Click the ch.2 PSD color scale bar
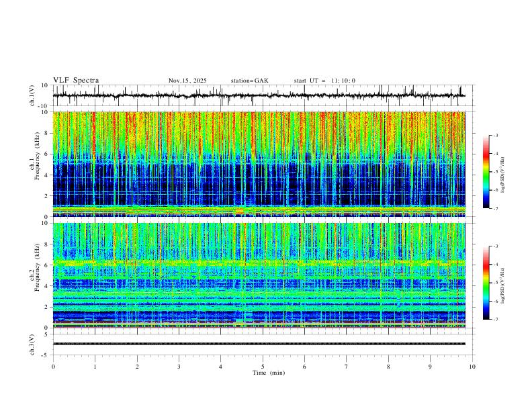Viewport: 532px width, 411px height. [486, 283]
